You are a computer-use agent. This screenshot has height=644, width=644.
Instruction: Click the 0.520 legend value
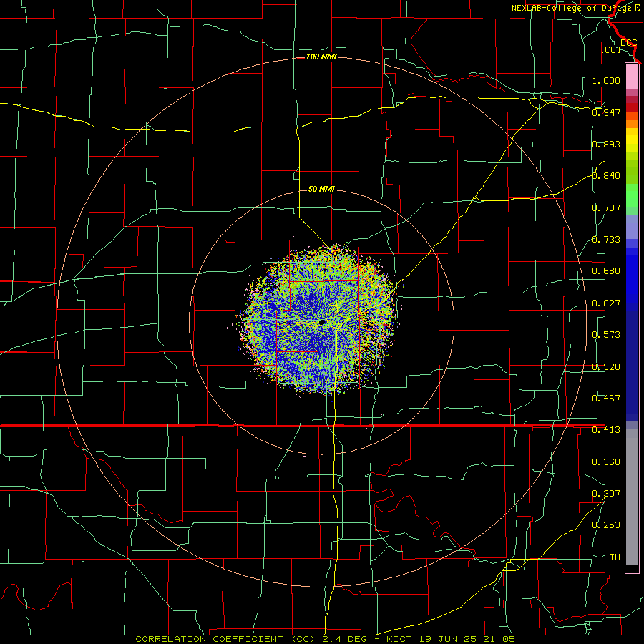[606, 367]
